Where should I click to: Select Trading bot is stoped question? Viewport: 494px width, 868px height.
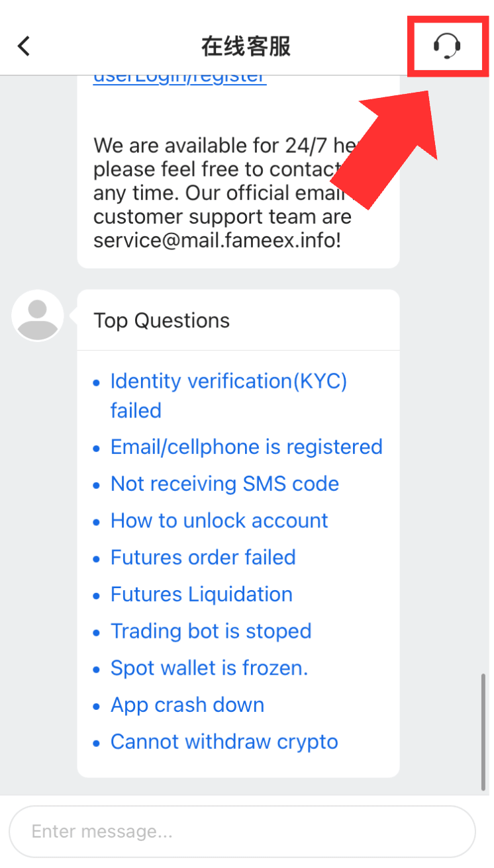(211, 631)
